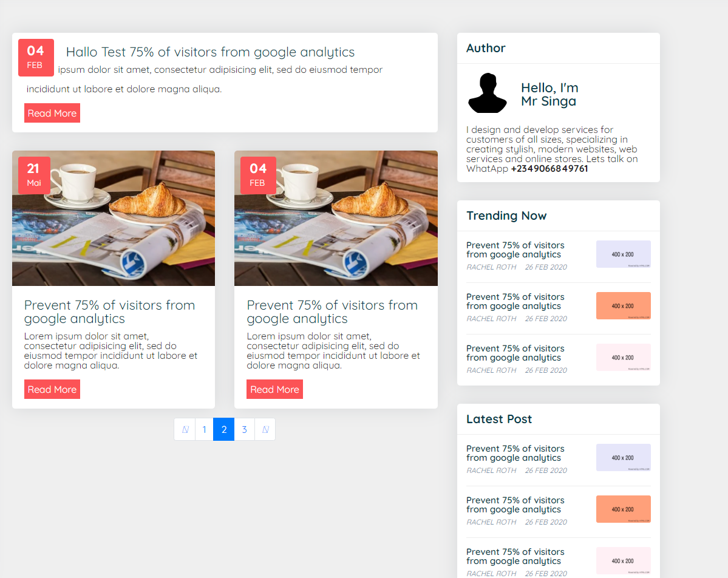Click the orange thumbnail in Trending Now
This screenshot has height=578, width=728.
tap(623, 305)
